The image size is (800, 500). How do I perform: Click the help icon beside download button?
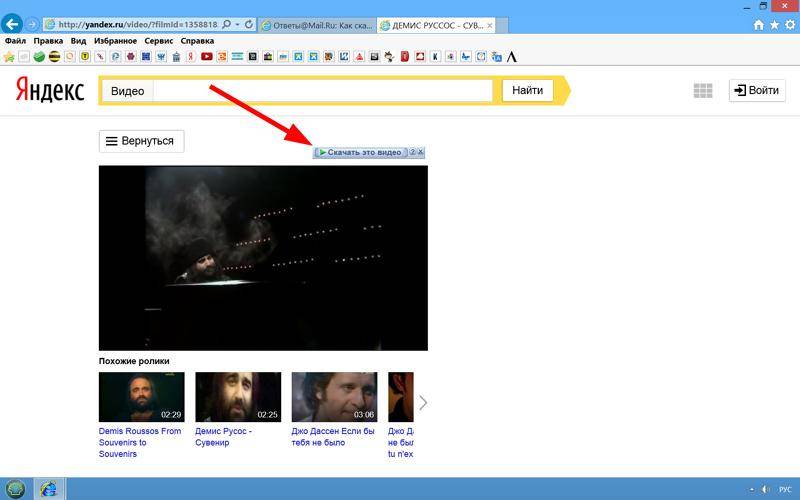pyautogui.click(x=413, y=152)
